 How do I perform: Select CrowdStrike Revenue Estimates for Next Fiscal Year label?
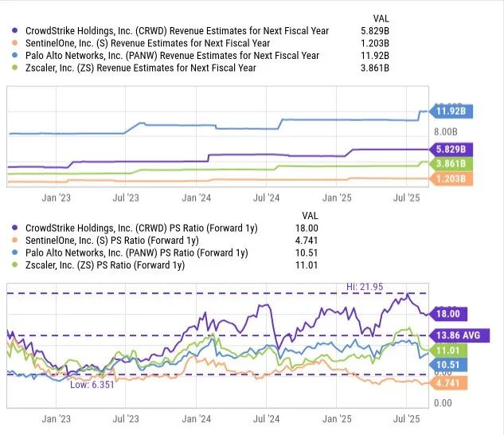click(x=177, y=31)
